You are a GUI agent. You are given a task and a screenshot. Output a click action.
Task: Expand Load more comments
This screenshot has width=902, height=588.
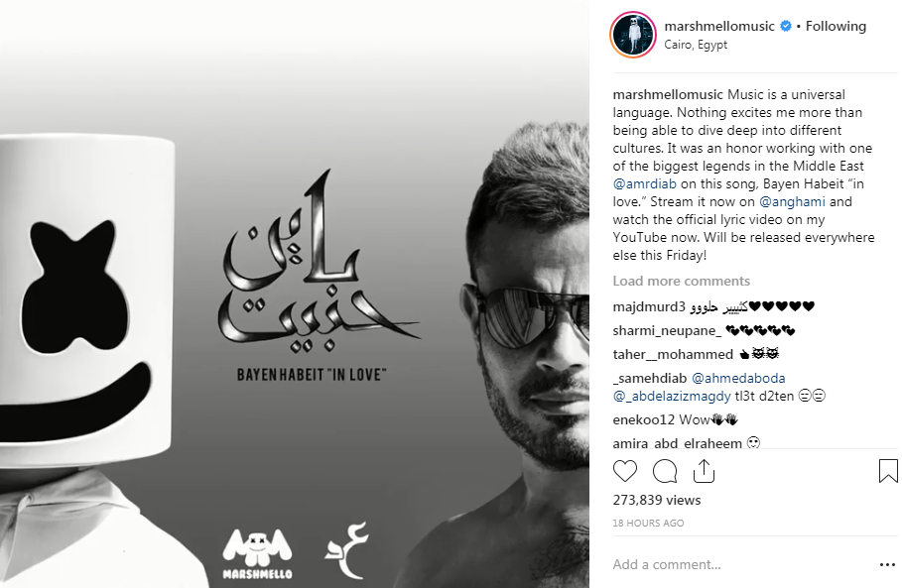[x=681, y=281]
